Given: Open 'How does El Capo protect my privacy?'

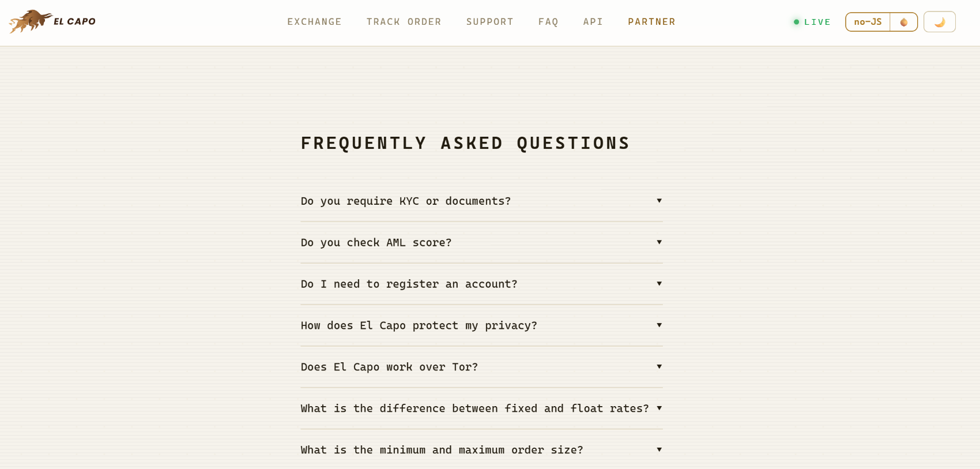Looking at the screenshot, I should pos(481,325).
